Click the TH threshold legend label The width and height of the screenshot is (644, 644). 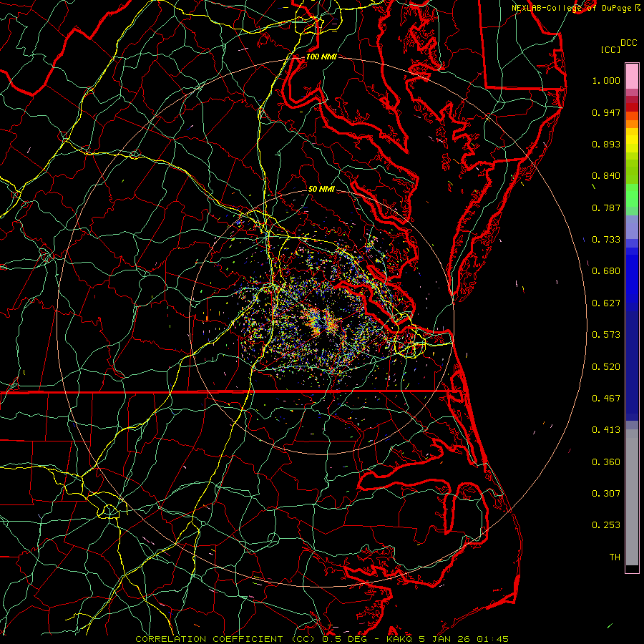(615, 557)
